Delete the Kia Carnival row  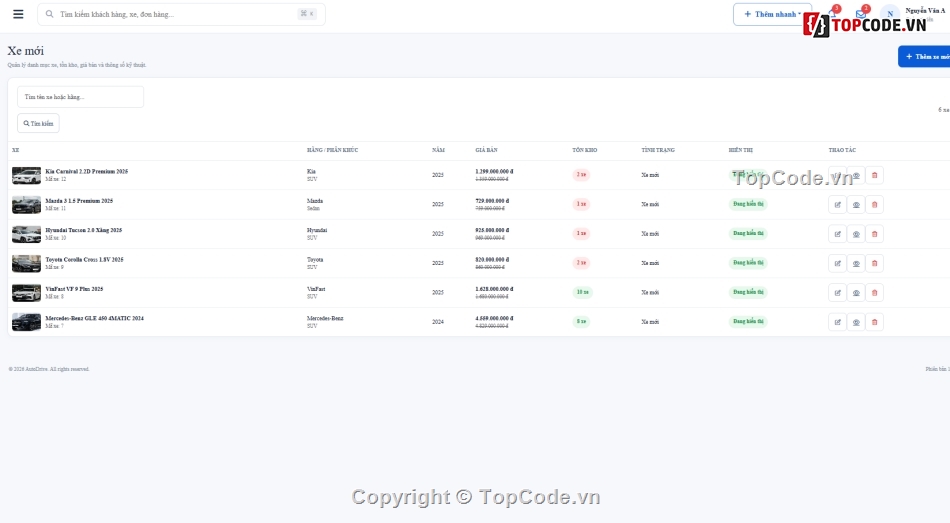[874, 175]
